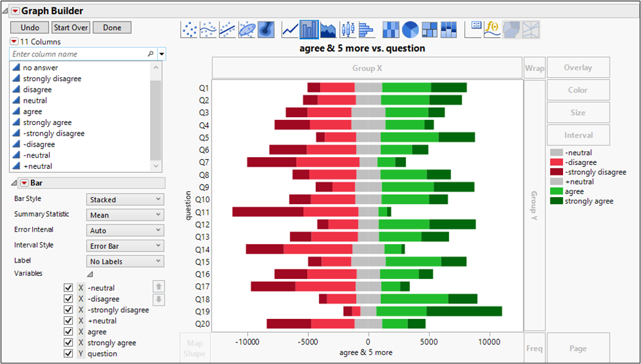Select the Area chart element icon
641x364 pixels.
point(328,29)
